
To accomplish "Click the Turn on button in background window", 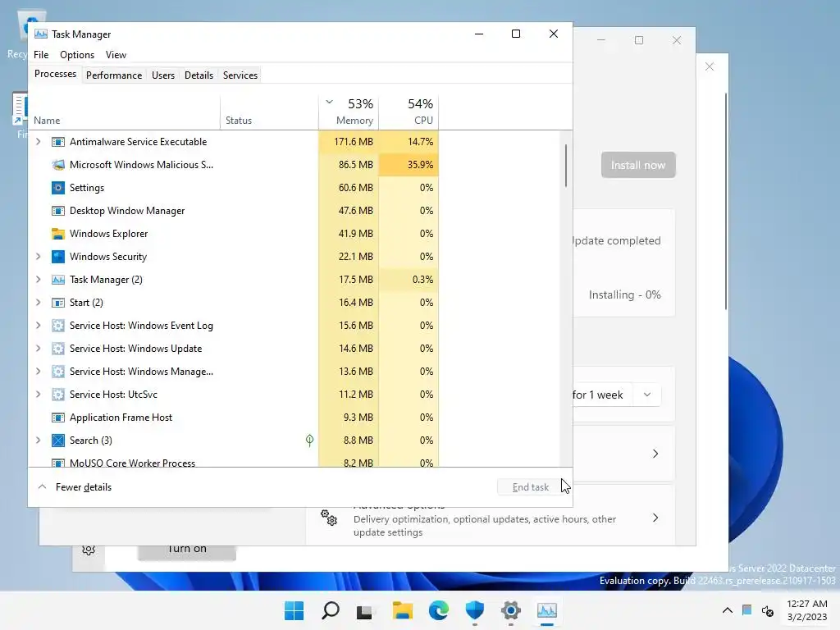I will pos(186,552).
